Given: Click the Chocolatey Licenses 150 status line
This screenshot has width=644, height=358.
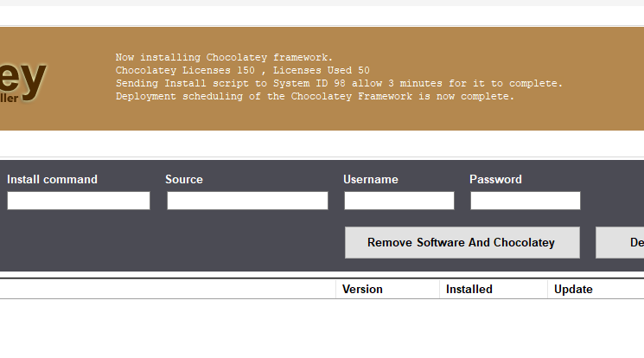Looking at the screenshot, I should click(242, 71).
